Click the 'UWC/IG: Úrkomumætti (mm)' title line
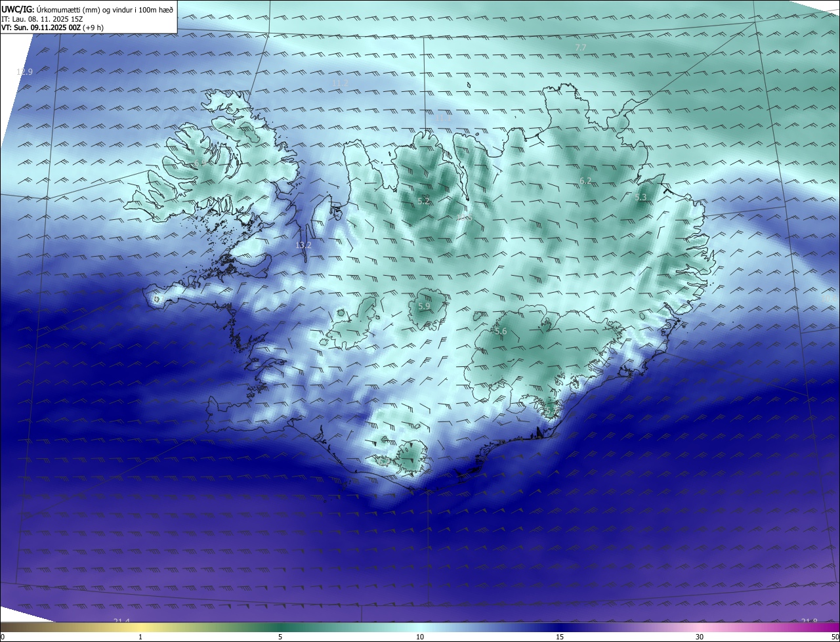 coord(87,9)
